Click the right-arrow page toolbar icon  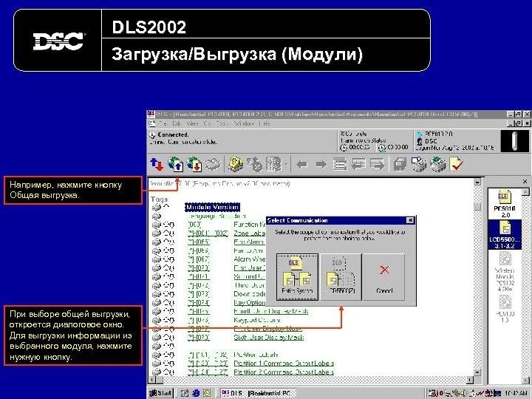(378, 165)
